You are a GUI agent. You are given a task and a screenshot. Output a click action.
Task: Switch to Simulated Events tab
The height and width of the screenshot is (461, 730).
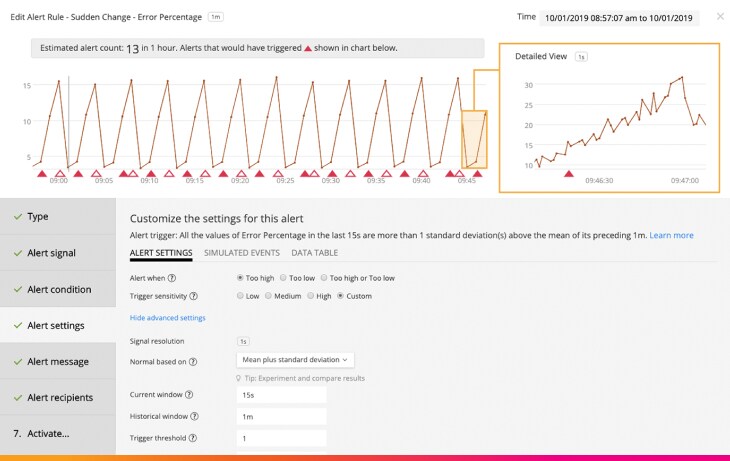coord(241,253)
